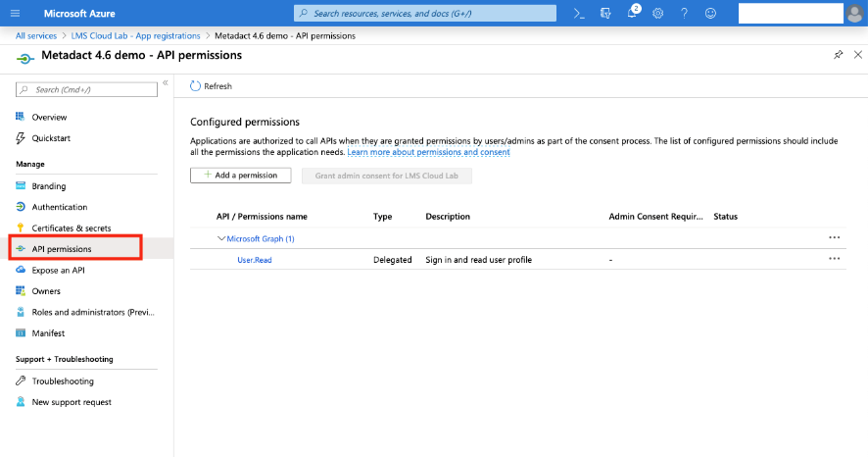868x457 pixels.
Task: Click the Overview grid icon
Action: [21, 117]
